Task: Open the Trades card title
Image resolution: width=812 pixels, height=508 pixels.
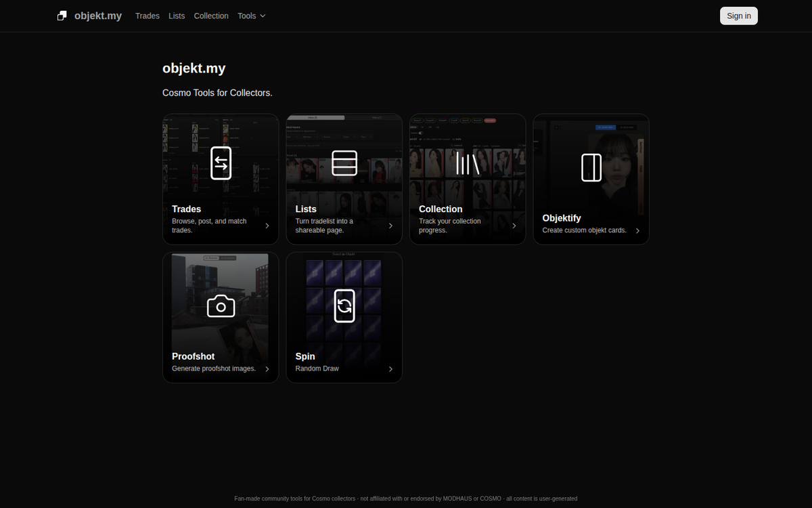Action: [186, 209]
